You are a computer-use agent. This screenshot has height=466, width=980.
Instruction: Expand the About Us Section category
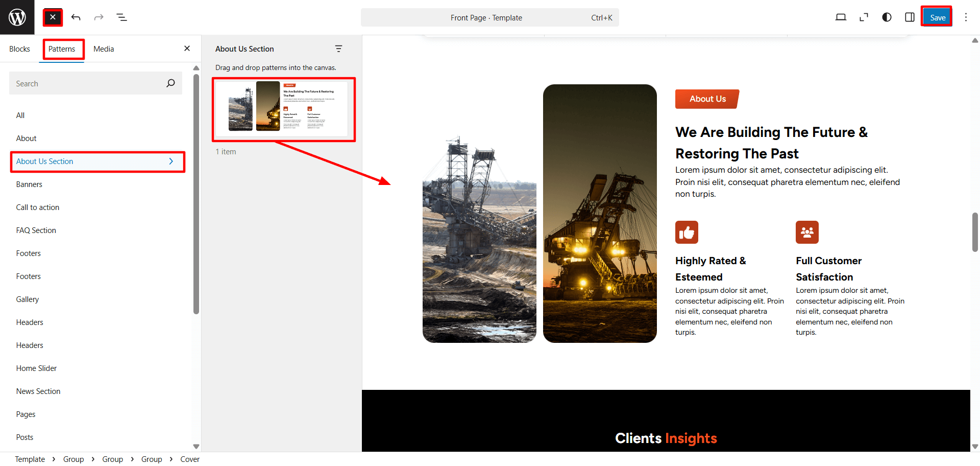(97, 161)
